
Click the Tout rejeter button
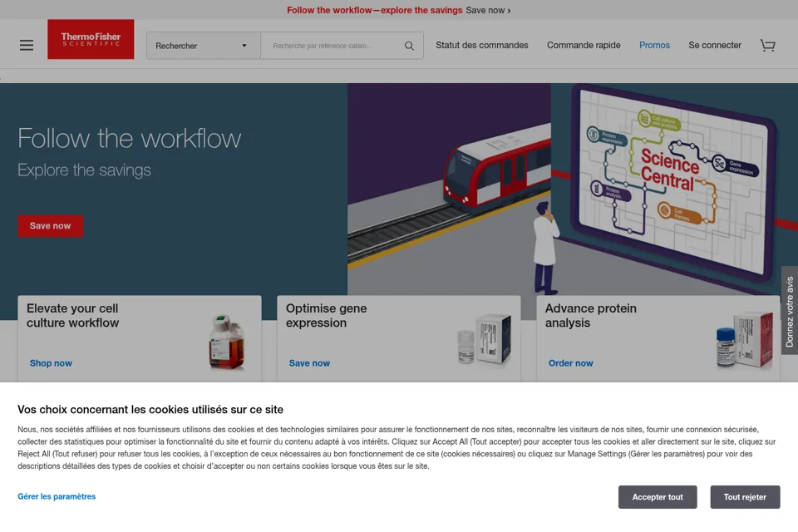pos(745,497)
